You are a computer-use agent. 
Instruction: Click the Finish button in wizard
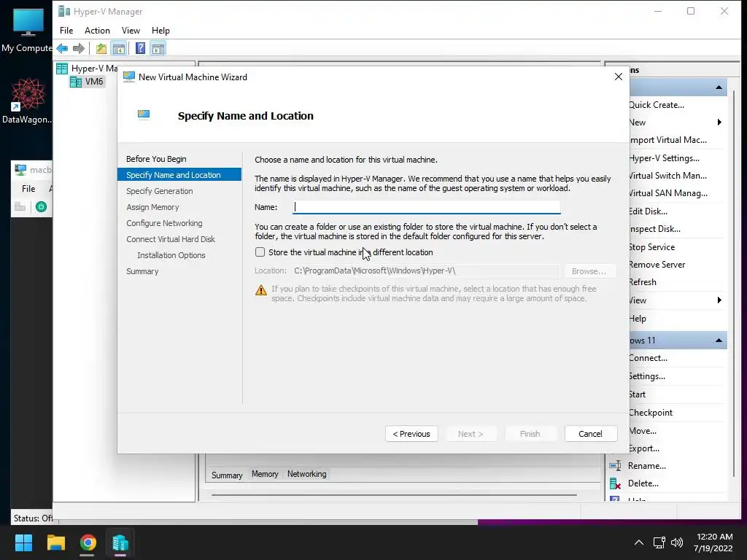click(530, 434)
